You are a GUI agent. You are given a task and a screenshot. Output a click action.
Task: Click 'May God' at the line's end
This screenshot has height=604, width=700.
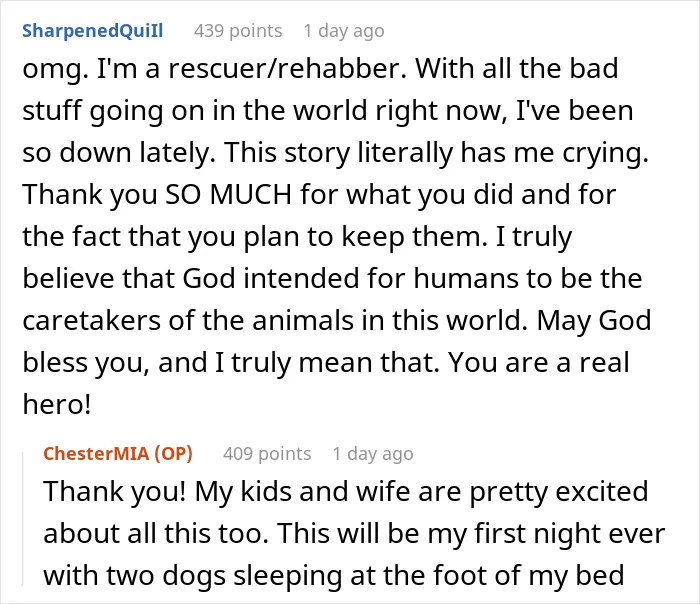click(x=594, y=320)
